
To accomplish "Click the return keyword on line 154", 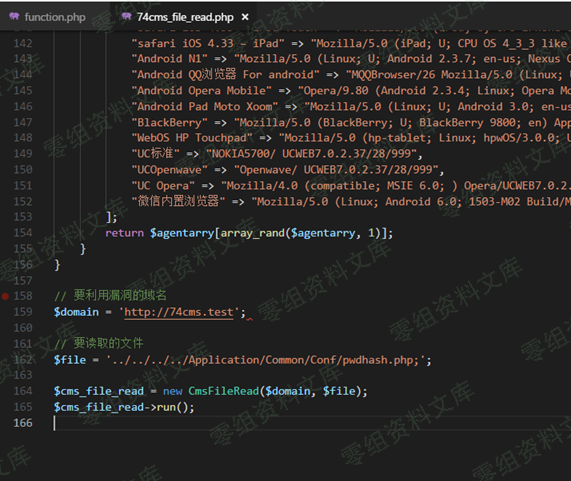I will coord(125,233).
